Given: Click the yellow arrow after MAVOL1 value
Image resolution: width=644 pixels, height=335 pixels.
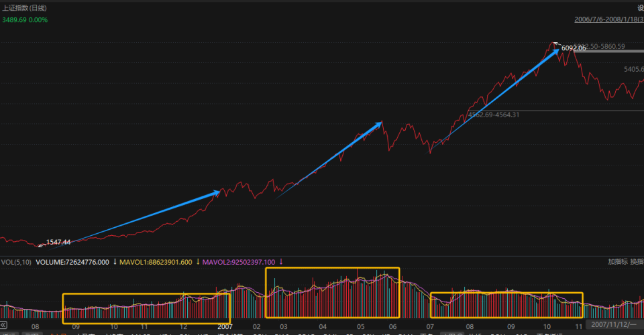Looking at the screenshot, I should pos(197,261).
